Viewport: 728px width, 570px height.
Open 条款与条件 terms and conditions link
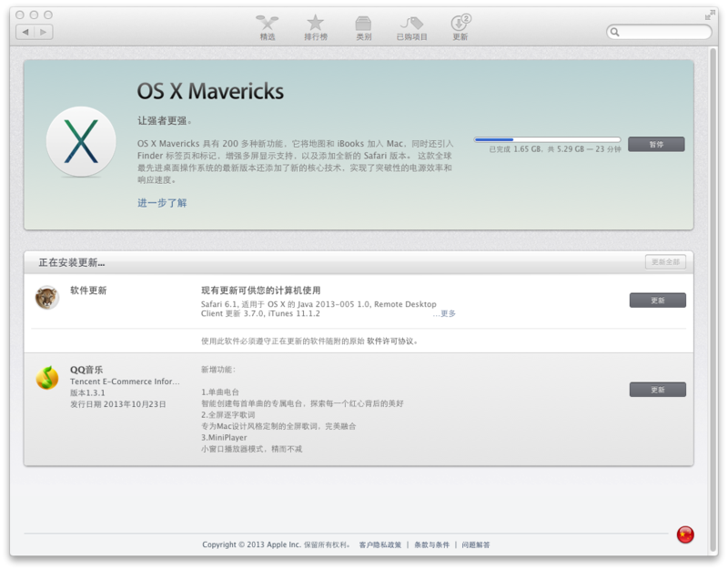pos(431,545)
